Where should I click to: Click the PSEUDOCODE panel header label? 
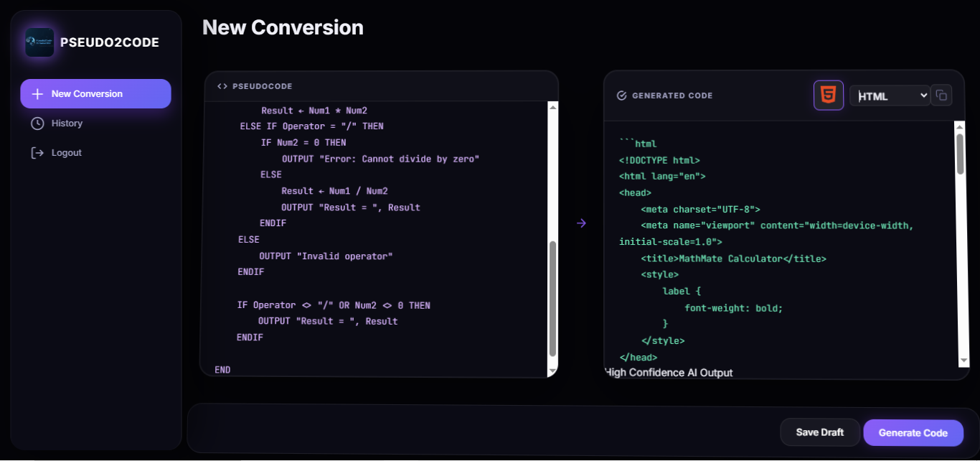(x=263, y=86)
